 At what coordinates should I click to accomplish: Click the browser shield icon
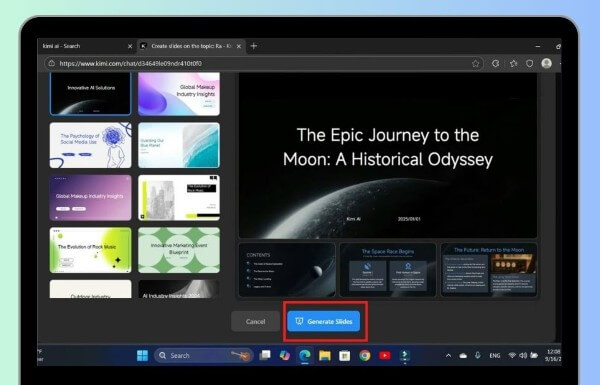coord(530,64)
